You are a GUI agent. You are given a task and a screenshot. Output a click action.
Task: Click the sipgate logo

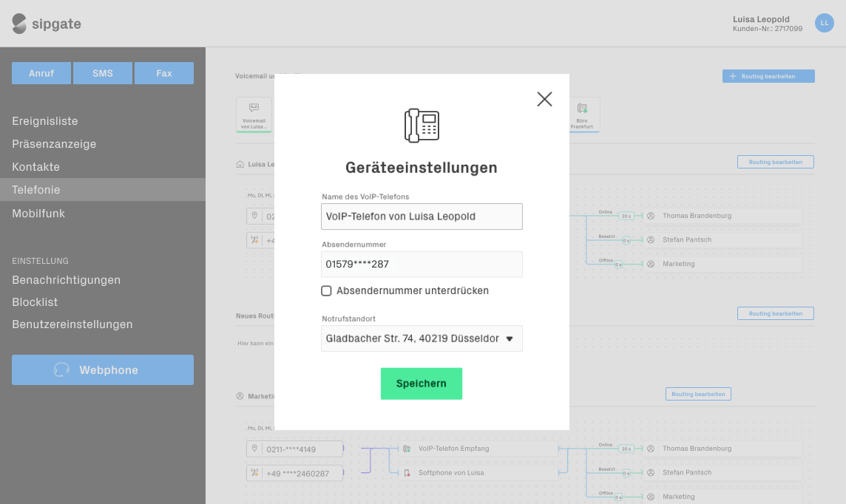click(x=47, y=24)
